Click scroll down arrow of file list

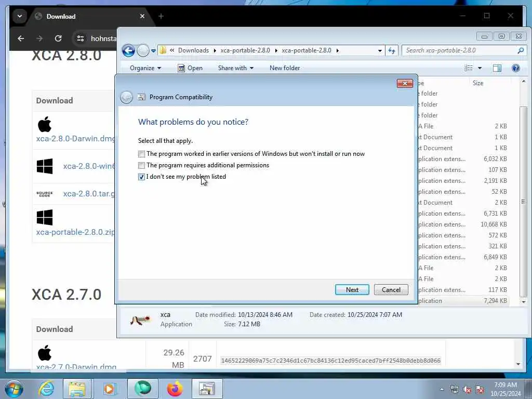524,301
